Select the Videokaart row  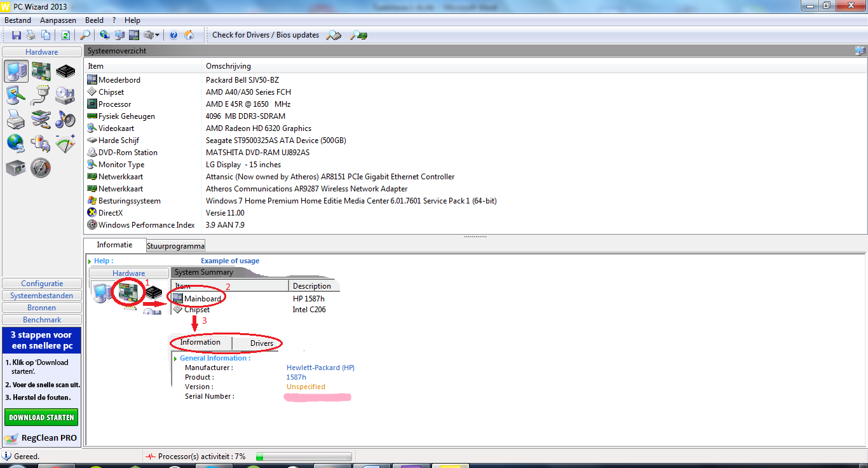tap(475, 128)
